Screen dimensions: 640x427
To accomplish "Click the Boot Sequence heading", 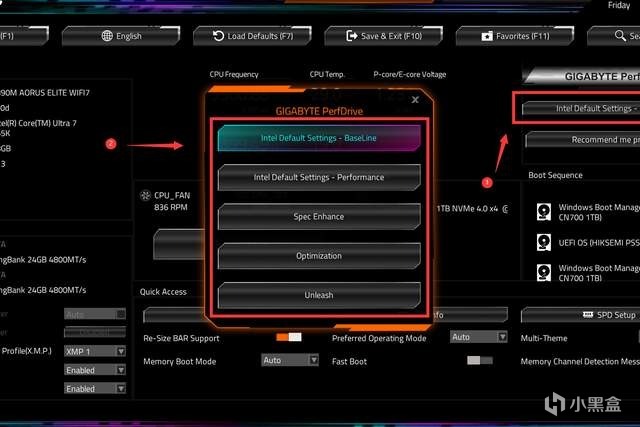I will [x=556, y=175].
